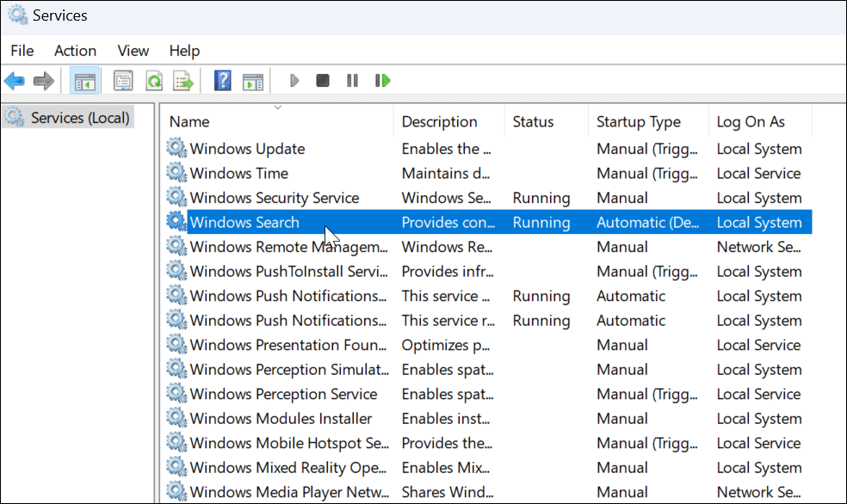Select the Windows Media Player Netw... row name
Screen dimensions: 847x504
tap(289, 492)
